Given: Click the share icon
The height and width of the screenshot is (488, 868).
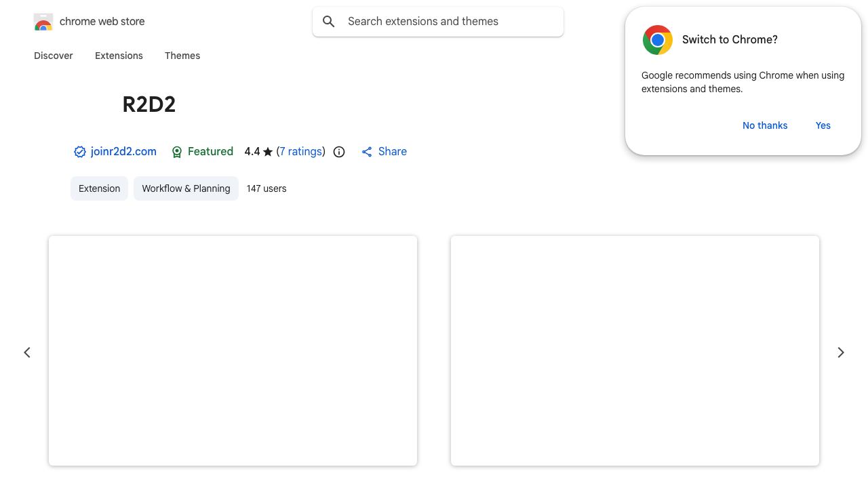Looking at the screenshot, I should (367, 152).
